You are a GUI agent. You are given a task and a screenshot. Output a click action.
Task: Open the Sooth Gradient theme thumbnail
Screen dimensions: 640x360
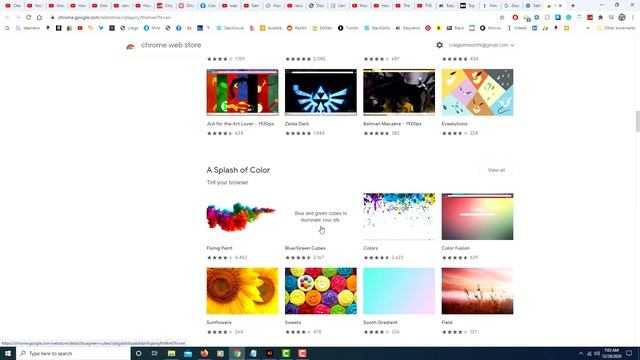pyautogui.click(x=399, y=291)
